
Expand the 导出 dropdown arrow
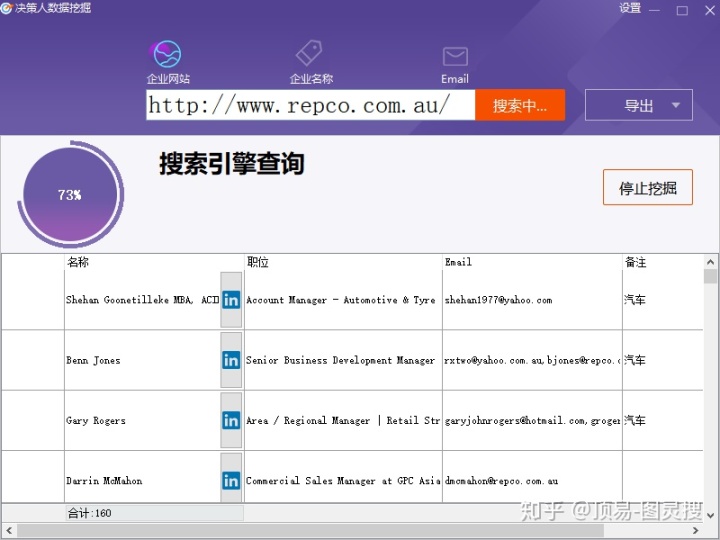point(675,105)
